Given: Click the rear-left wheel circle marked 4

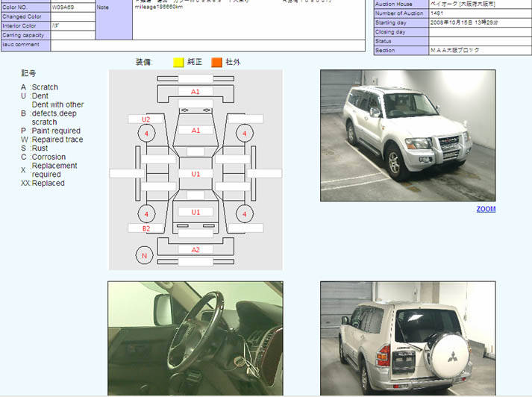Looking at the screenshot, I should [146, 214].
